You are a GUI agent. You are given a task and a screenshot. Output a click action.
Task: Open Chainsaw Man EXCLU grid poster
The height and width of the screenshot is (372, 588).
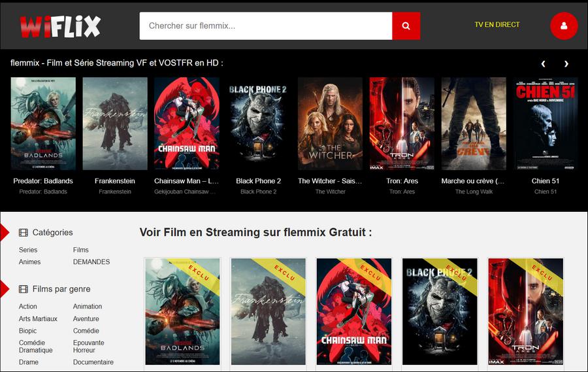(x=354, y=312)
